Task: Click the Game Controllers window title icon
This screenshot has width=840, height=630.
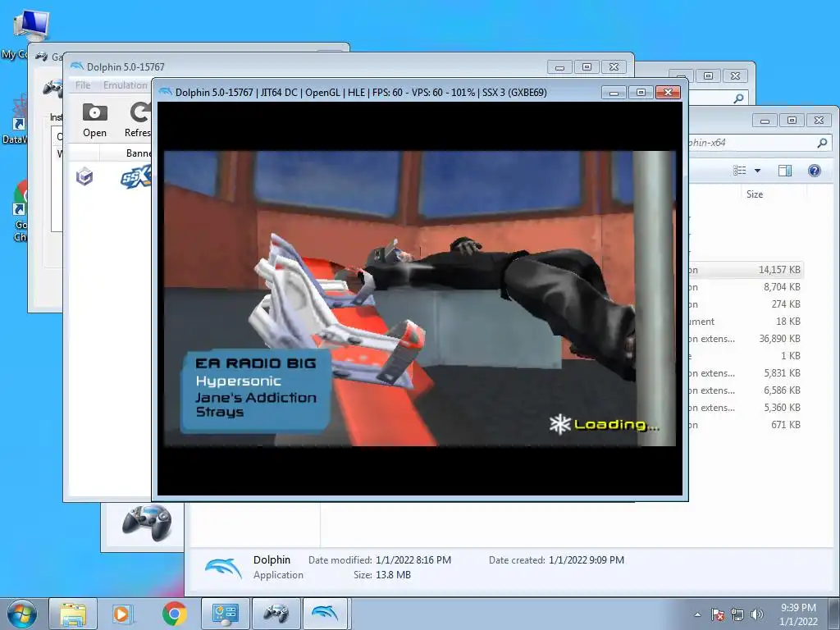Action: (41, 57)
